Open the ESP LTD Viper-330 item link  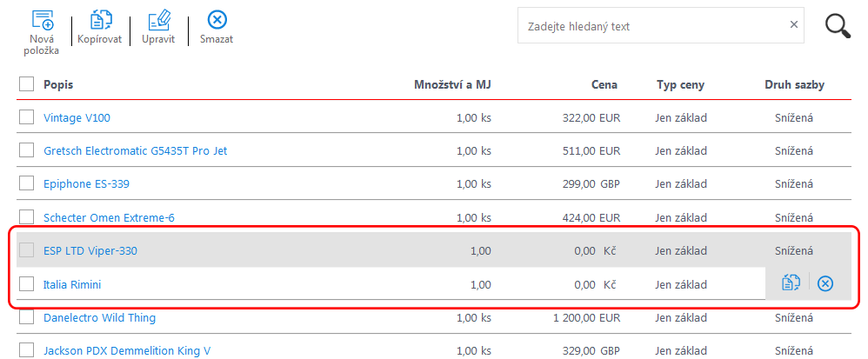90,251
